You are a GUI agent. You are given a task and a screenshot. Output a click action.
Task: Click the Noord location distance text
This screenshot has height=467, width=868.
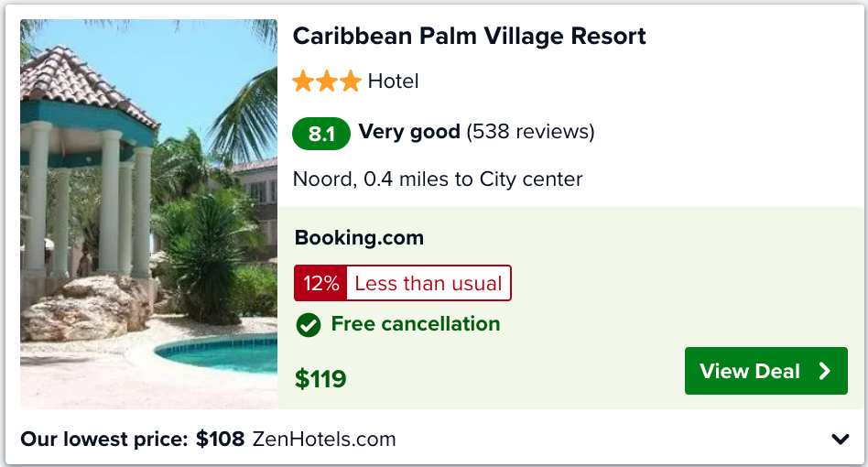(438, 179)
